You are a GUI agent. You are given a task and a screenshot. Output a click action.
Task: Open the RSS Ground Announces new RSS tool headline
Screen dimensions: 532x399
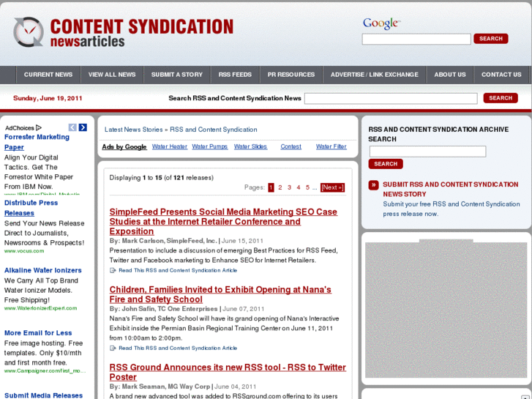pos(228,372)
